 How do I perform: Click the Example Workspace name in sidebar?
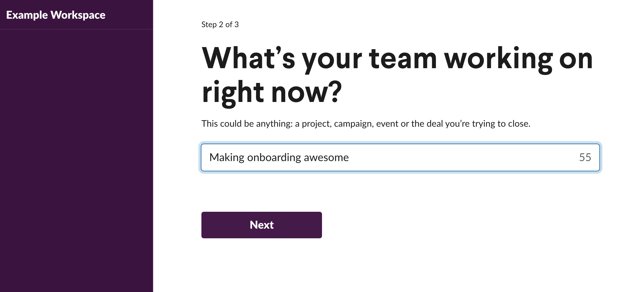pyautogui.click(x=56, y=15)
